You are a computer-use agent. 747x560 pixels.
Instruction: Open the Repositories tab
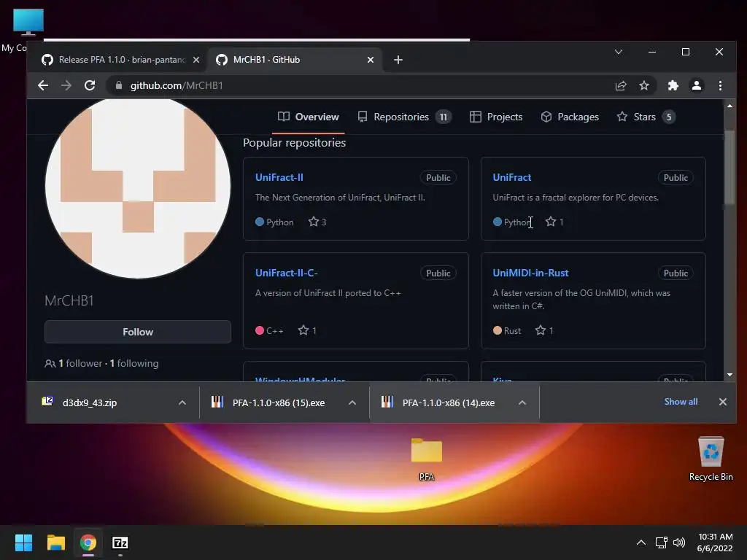click(404, 117)
